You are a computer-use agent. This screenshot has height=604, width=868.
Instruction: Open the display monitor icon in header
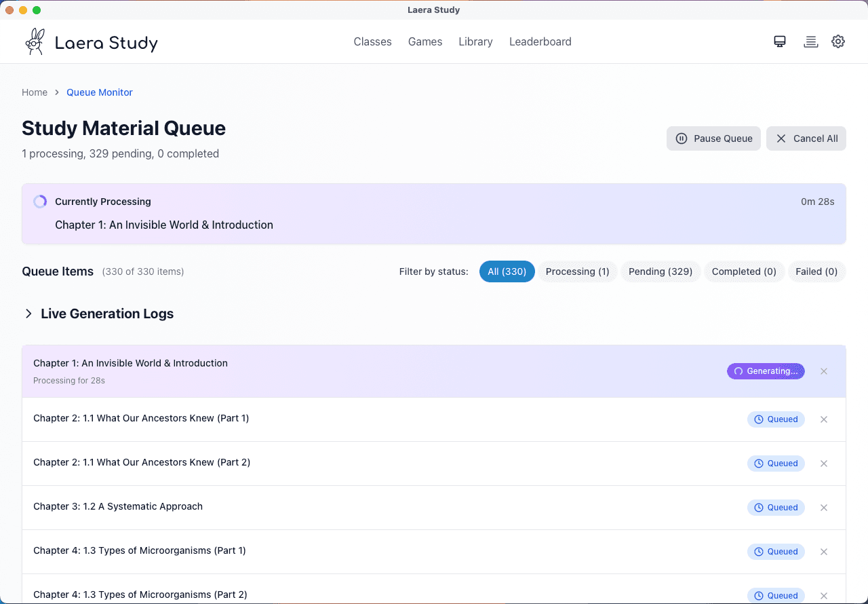click(779, 41)
